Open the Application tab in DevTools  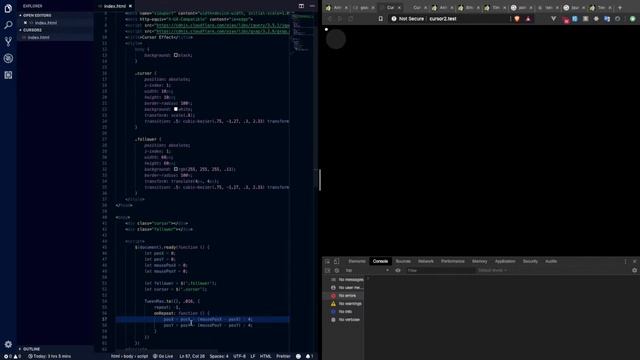505,261
